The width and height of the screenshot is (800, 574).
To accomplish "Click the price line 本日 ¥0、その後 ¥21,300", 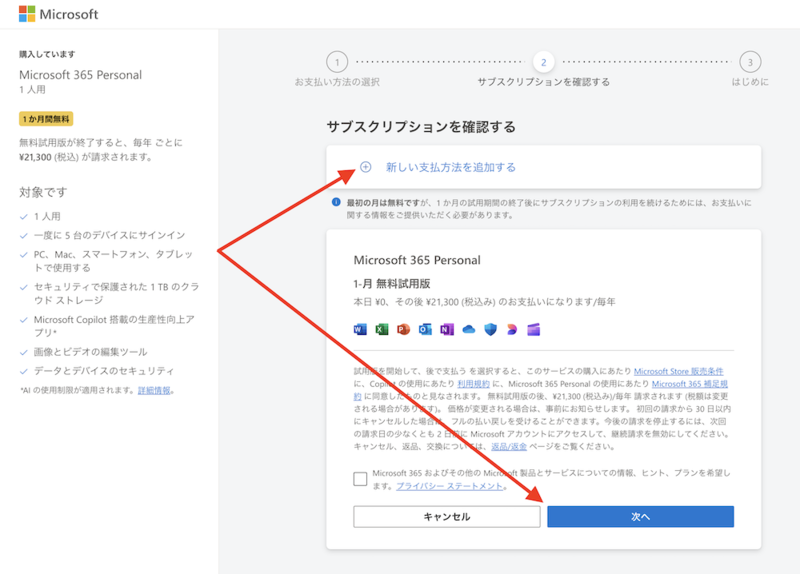I will tap(484, 302).
